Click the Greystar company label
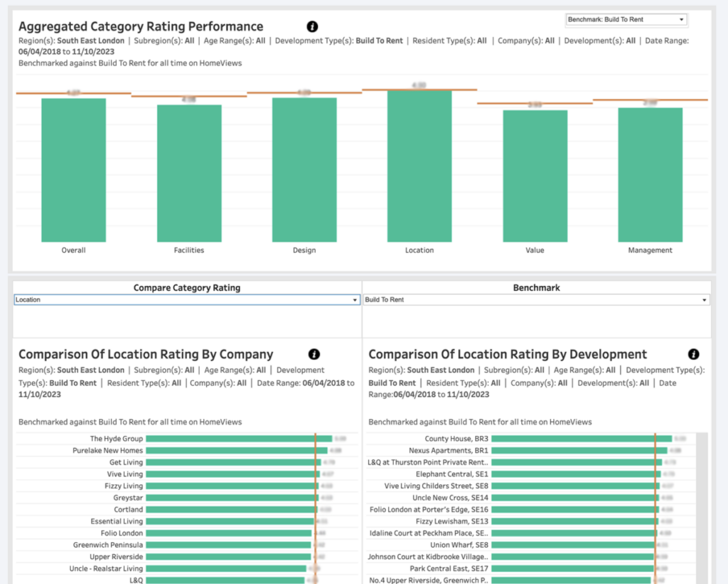The height and width of the screenshot is (584, 728). coord(128,498)
